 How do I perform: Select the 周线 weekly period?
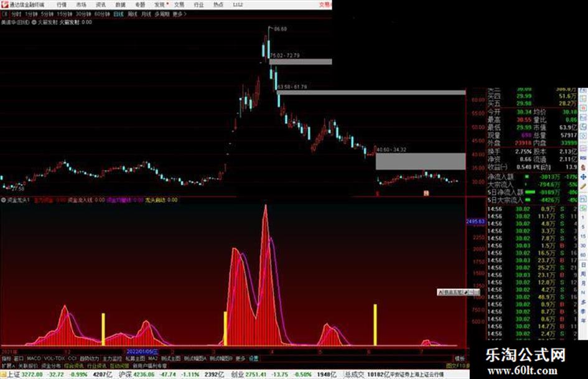(133, 14)
